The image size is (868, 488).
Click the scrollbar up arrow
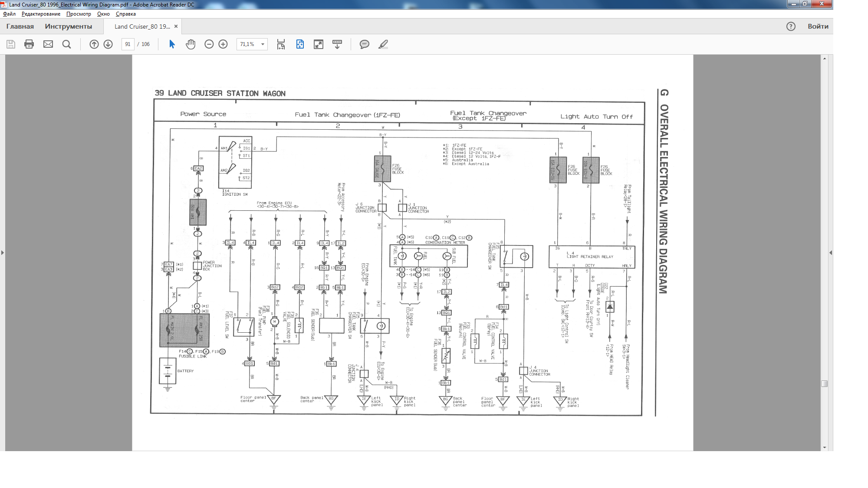tap(825, 58)
